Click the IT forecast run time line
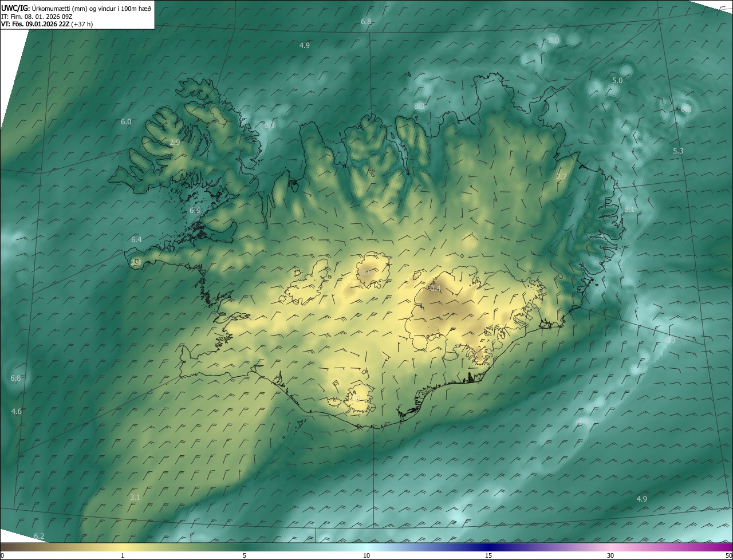This screenshot has height=560, width=733. click(x=36, y=17)
